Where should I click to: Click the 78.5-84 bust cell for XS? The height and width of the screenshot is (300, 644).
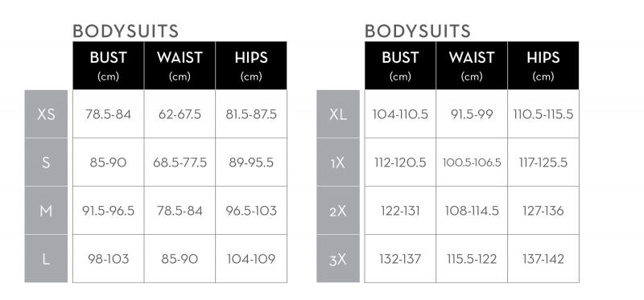click(x=109, y=114)
